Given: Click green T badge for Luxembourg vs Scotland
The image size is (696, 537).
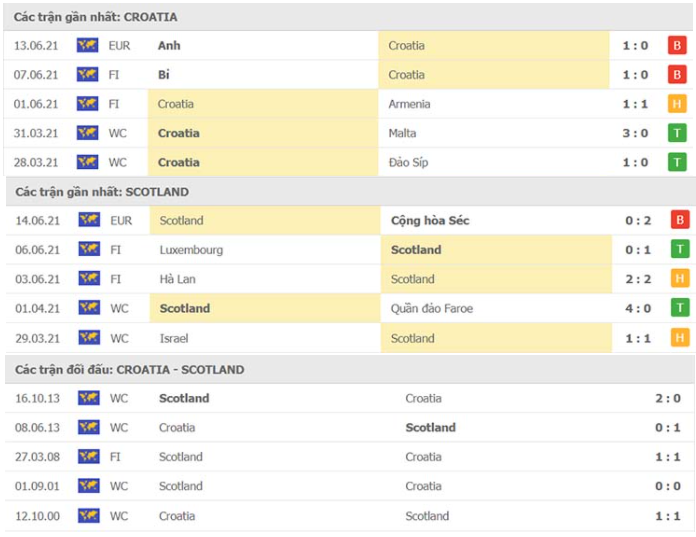Looking at the screenshot, I should point(677,250).
